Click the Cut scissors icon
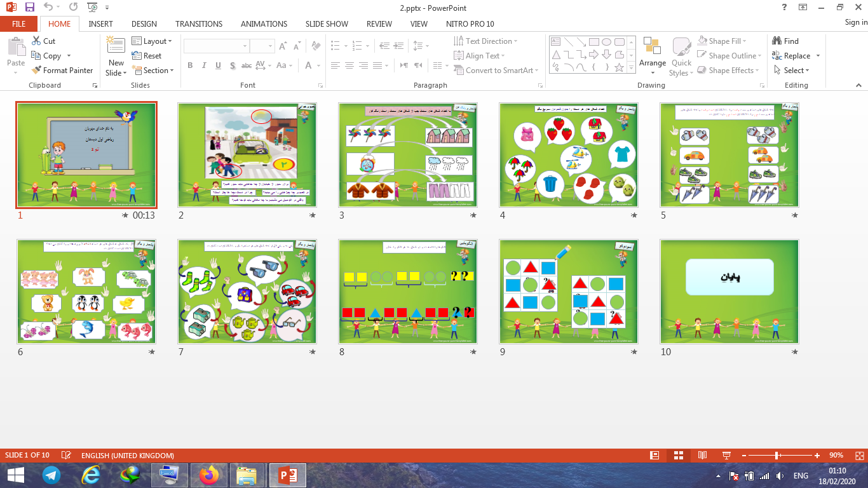 36,41
